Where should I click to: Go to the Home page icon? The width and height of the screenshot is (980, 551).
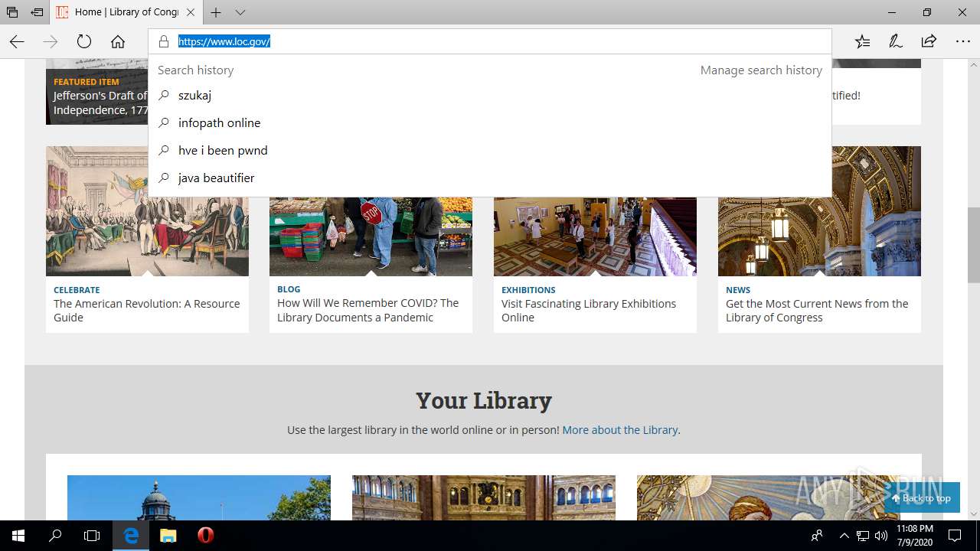tap(118, 41)
